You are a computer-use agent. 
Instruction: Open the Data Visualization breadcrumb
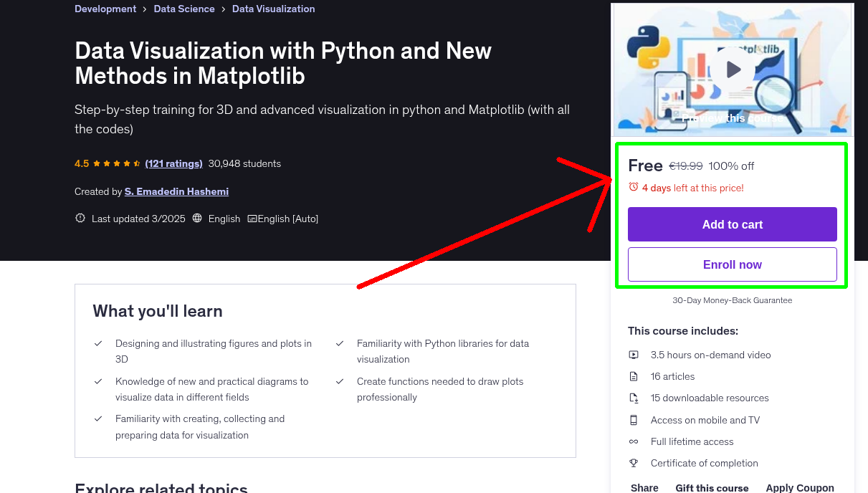click(x=273, y=9)
